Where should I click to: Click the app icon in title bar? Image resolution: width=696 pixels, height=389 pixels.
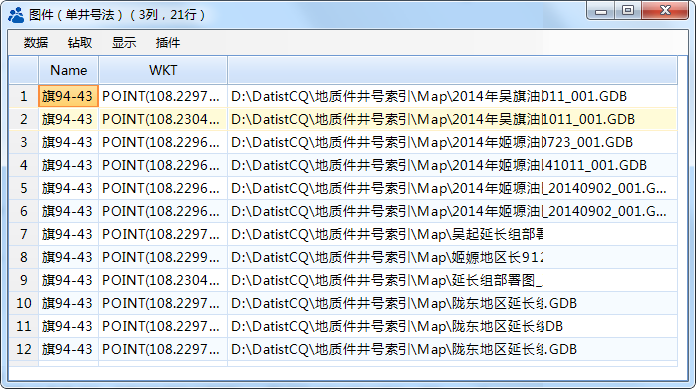pos(16,15)
